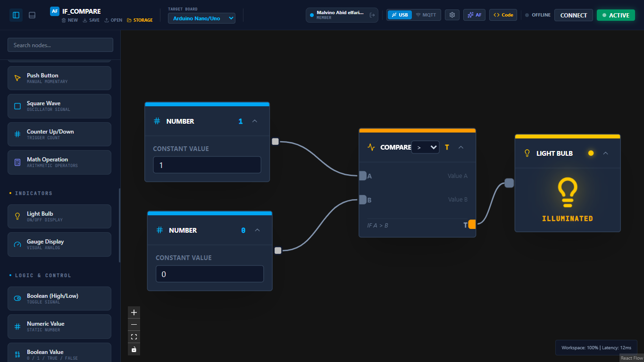Zoom out the canvas
644x362 pixels.
(x=134, y=325)
